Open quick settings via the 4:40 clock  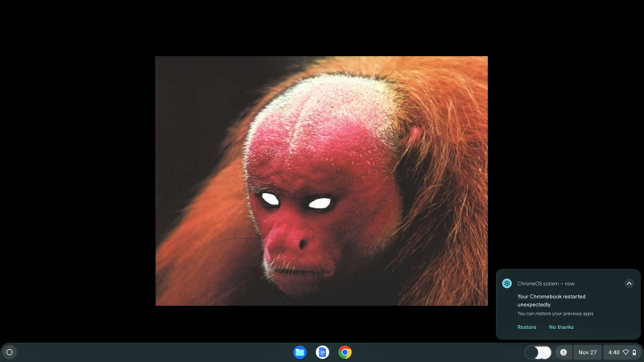coord(613,352)
